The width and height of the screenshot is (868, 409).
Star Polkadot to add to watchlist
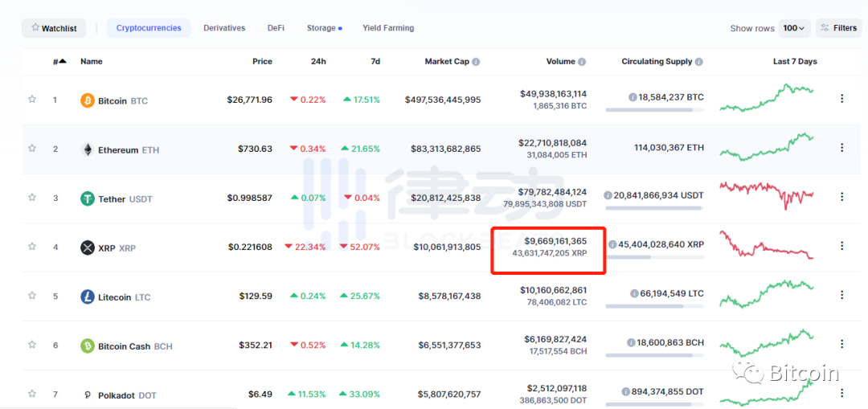coord(32,394)
